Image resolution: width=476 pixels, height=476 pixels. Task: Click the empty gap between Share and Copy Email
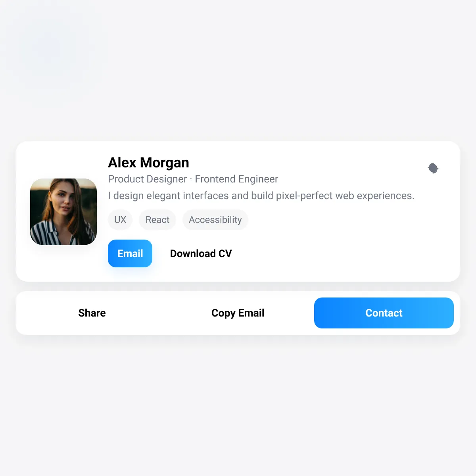tap(159, 313)
